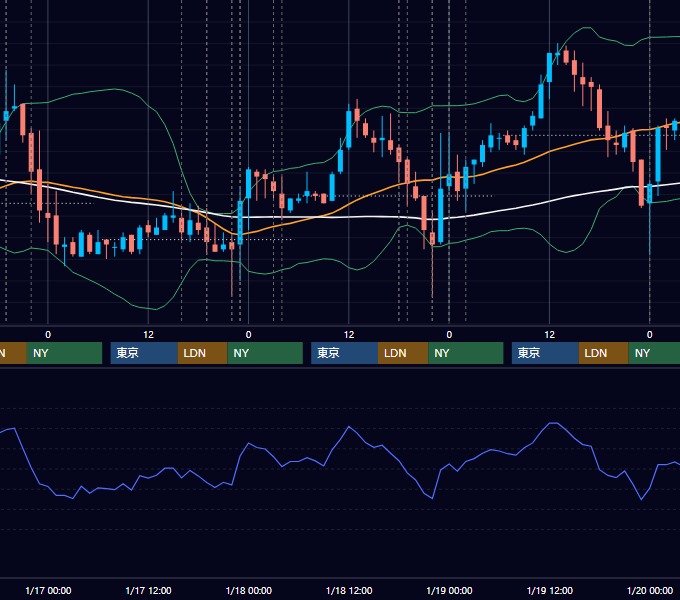Screen dimensions: 680x600
Task: Select the NY session block above 1/20 00:00
Action: click(654, 353)
